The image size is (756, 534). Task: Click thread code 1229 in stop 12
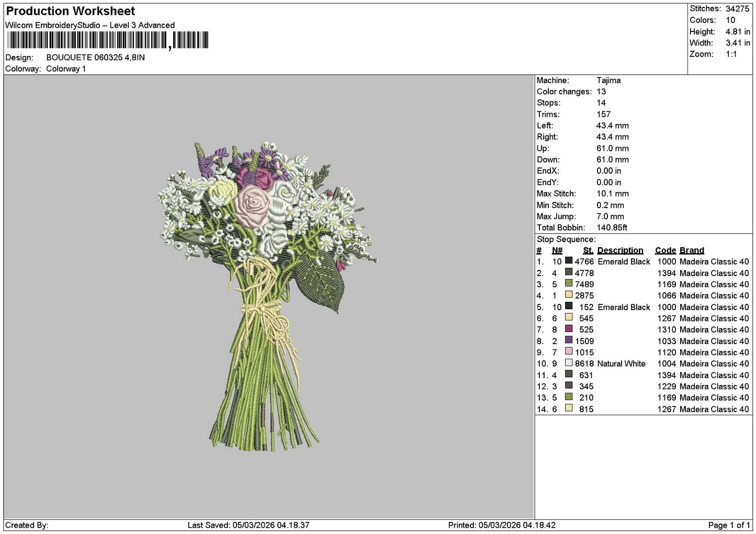coord(667,387)
